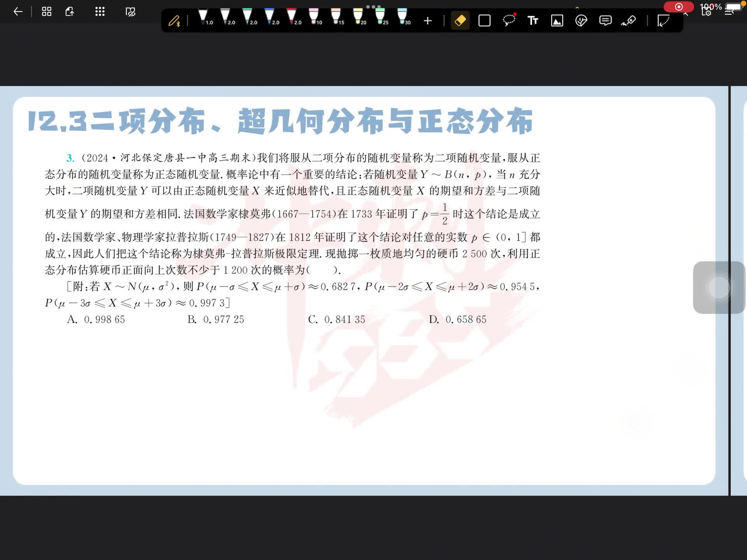Select the shape rectangle tool
This screenshot has width=747, height=560.
(484, 21)
